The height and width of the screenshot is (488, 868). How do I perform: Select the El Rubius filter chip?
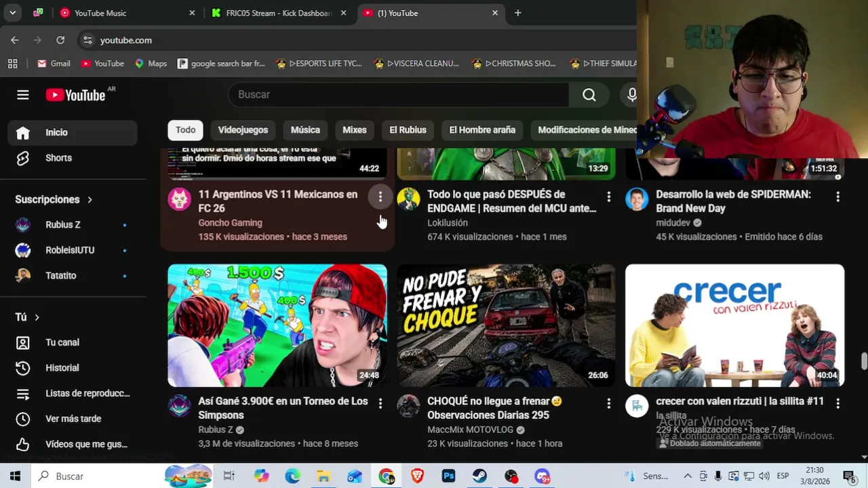(x=408, y=130)
